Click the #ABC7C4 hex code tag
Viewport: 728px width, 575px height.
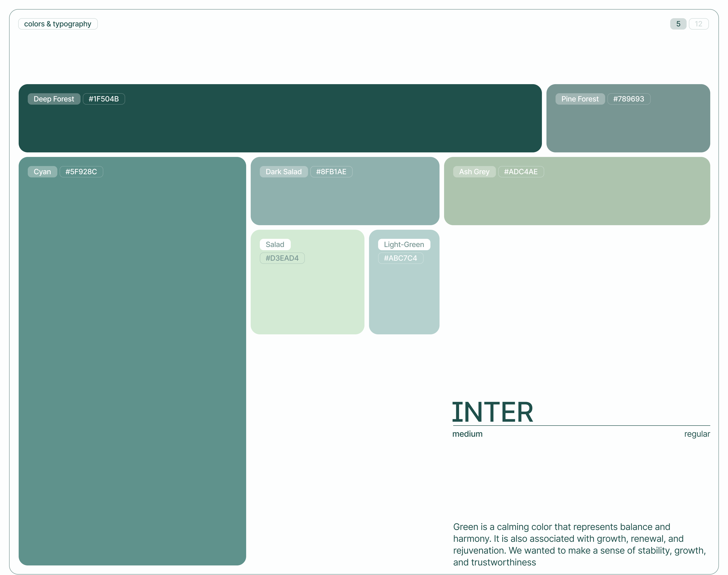(x=400, y=258)
